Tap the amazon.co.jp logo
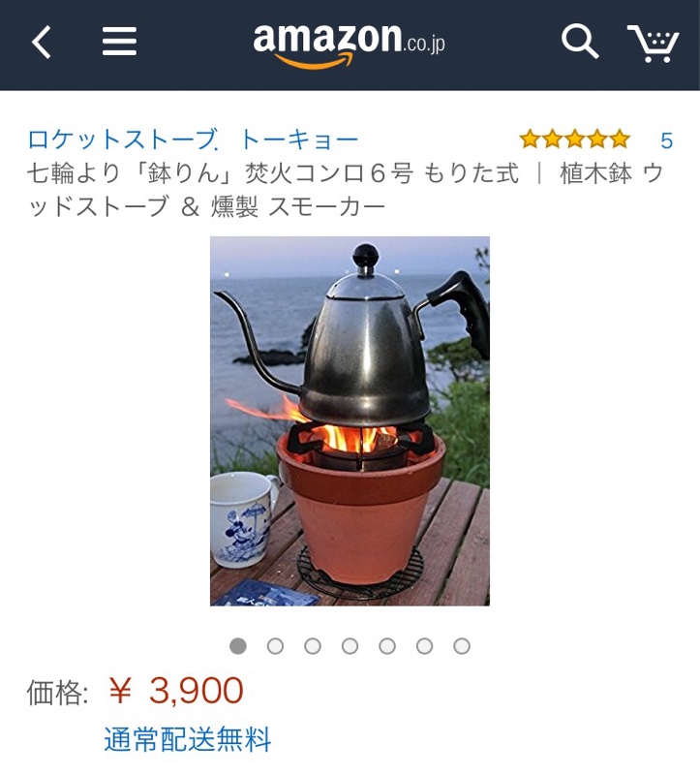Screen dimensions: 700x775 (349, 46)
